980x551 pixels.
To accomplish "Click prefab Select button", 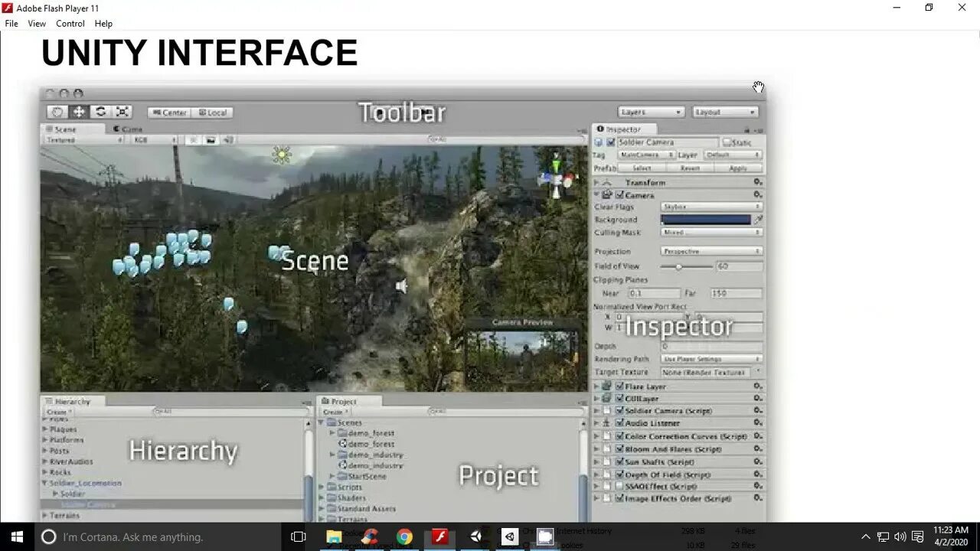I will (x=642, y=168).
